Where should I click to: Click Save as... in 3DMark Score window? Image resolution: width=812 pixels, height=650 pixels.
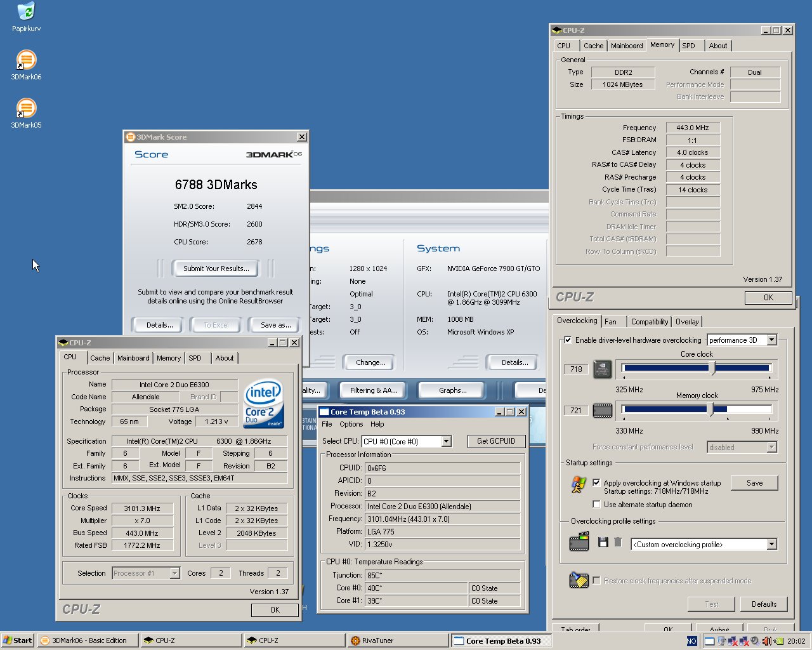pyautogui.click(x=276, y=325)
